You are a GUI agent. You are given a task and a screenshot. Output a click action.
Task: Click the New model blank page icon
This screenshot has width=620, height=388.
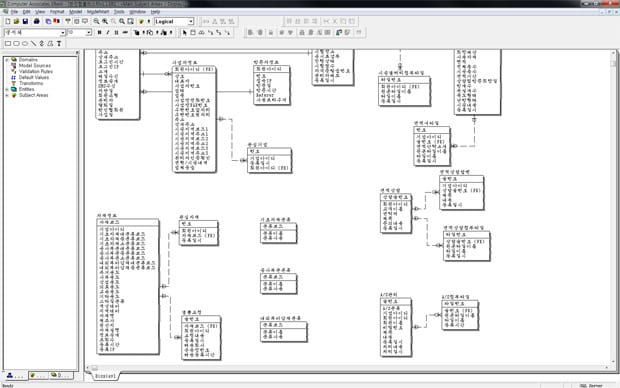coord(8,21)
